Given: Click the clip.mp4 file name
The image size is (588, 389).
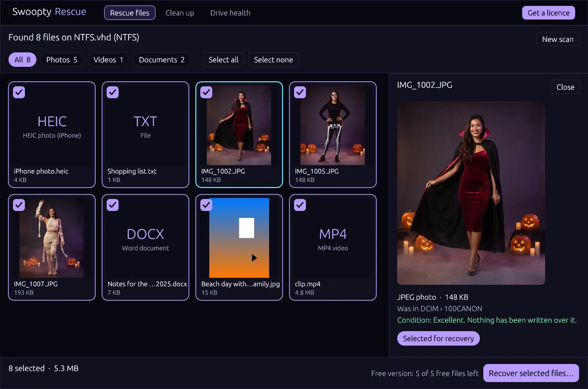Looking at the screenshot, I should [307, 284].
